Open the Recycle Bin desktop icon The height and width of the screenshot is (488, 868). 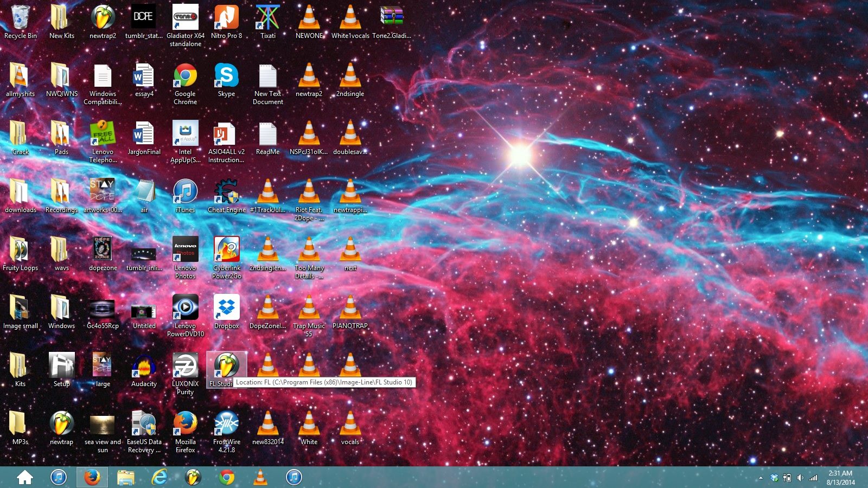[20, 19]
